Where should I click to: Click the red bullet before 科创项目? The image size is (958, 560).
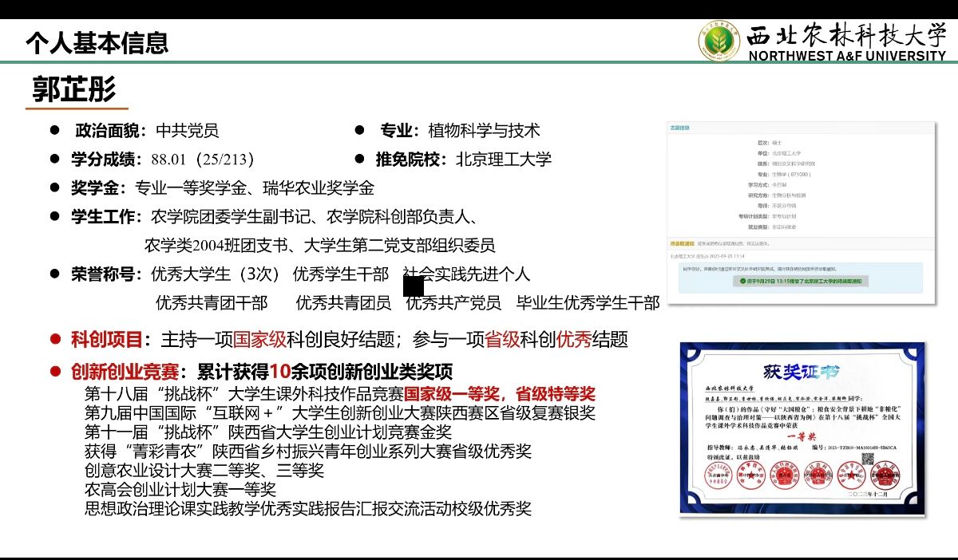[55, 339]
